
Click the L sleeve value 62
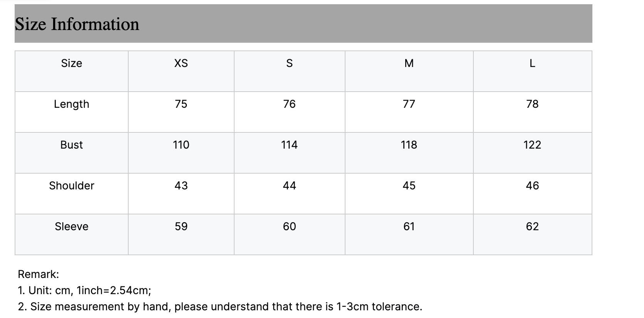tap(532, 226)
